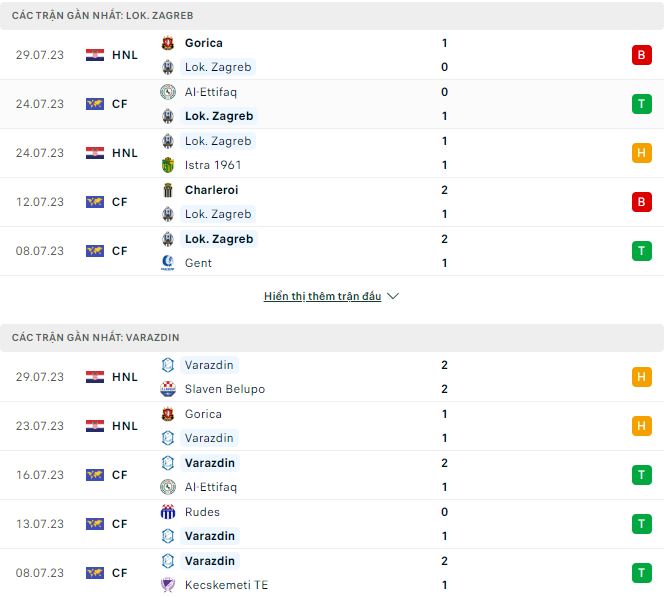Click the Slaven Belupo club crest
The height and width of the screenshot is (597, 669).
(168, 389)
